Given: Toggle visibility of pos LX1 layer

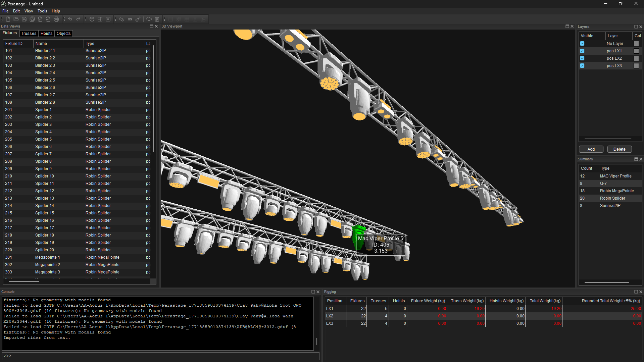Looking at the screenshot, I should pyautogui.click(x=582, y=51).
